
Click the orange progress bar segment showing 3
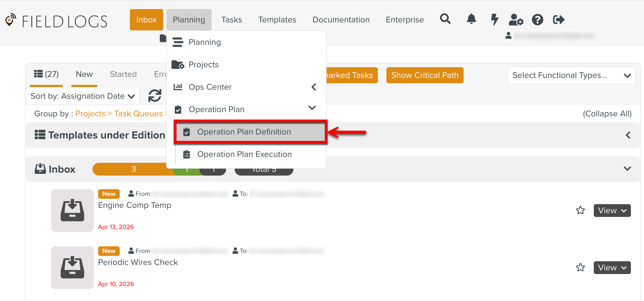(133, 169)
